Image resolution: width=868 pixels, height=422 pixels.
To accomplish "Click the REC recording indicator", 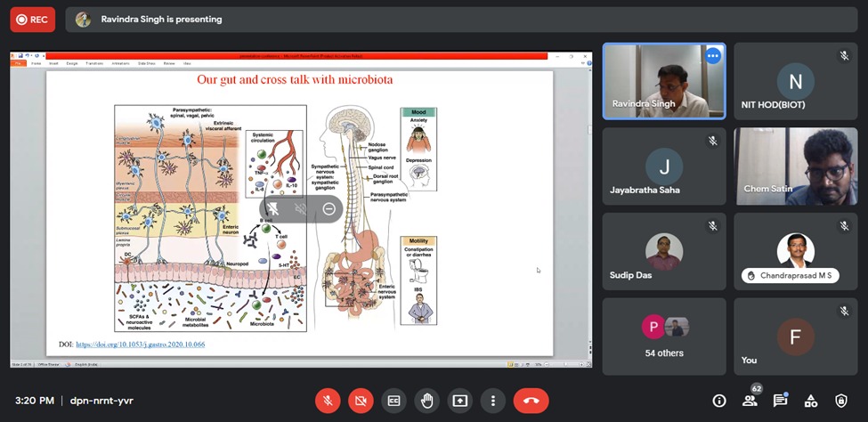I will [x=33, y=20].
